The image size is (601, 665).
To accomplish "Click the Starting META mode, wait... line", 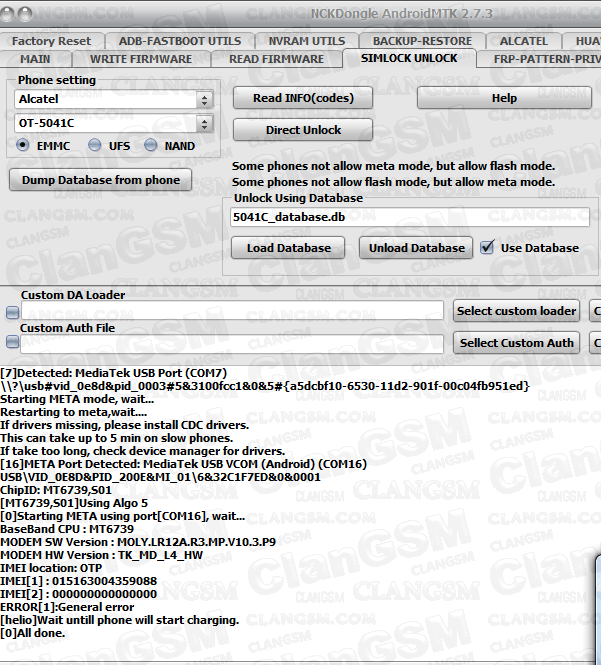I will 77,399.
